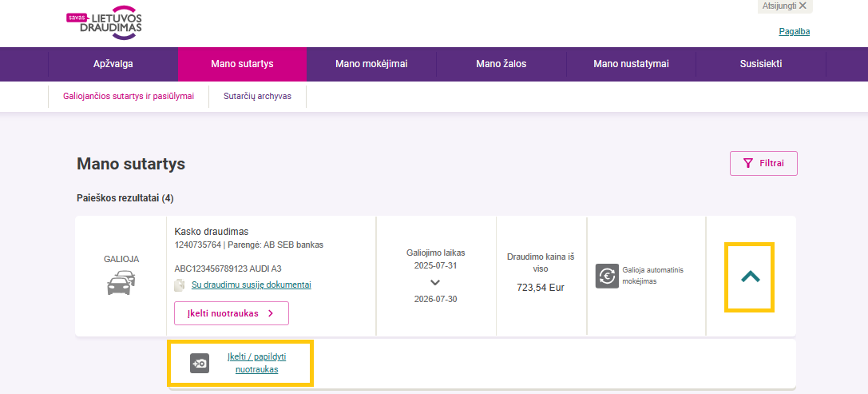This screenshot has width=868, height=394.
Task: Click the car icon under GALIOJA
Action: [x=121, y=283]
